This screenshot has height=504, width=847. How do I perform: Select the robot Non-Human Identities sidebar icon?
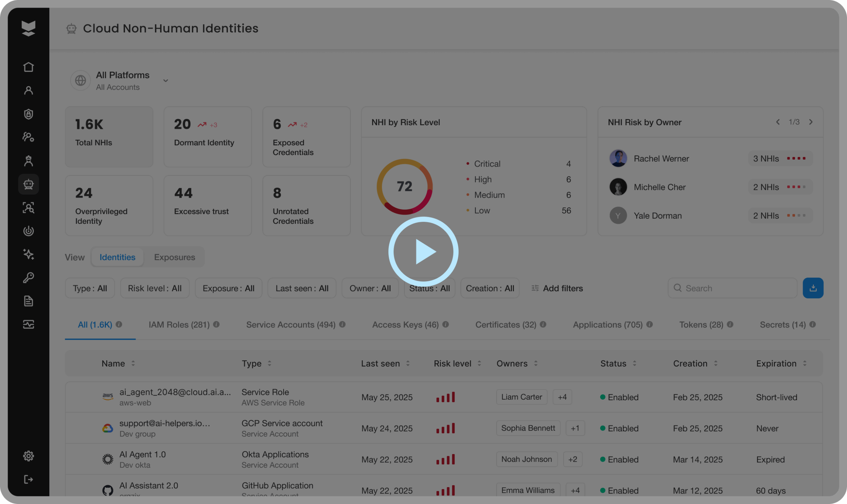(28, 184)
